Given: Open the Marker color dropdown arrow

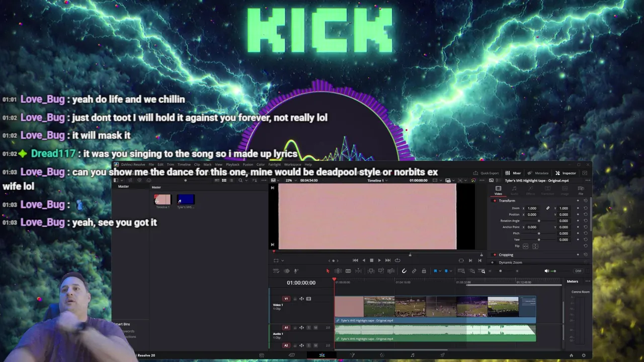Looking at the screenshot, I should pyautogui.click(x=451, y=271).
